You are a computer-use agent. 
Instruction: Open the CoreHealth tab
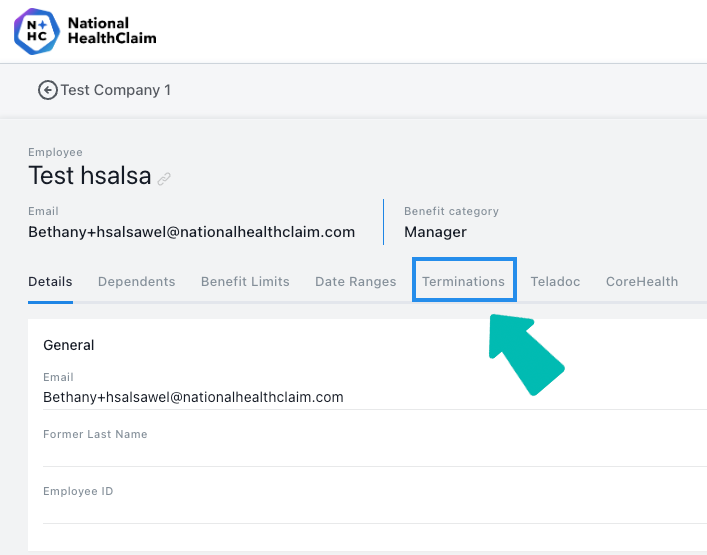coord(642,282)
